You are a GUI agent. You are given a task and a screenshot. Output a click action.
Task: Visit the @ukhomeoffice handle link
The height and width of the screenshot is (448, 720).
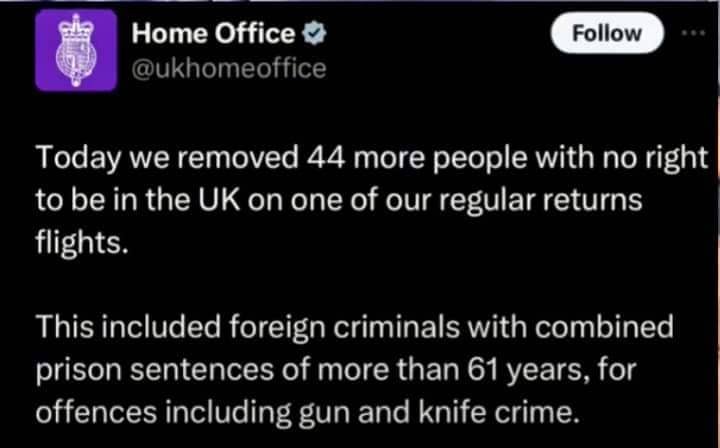(x=229, y=69)
